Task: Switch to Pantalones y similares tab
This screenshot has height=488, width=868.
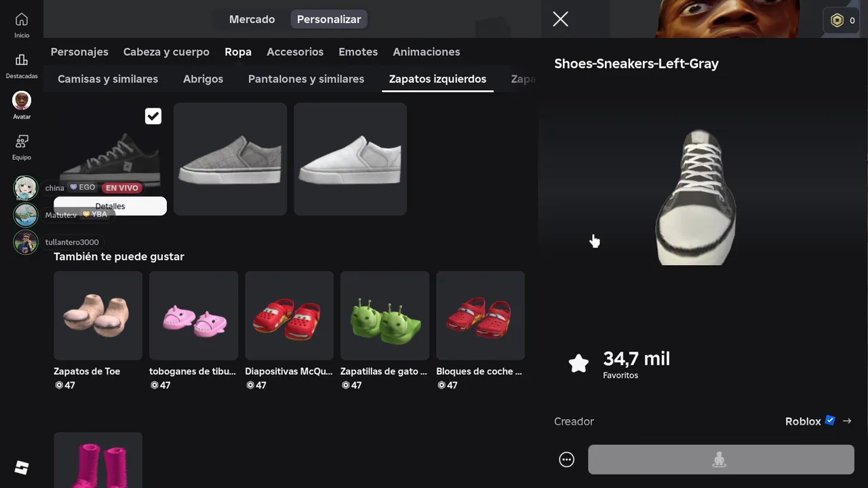Action: pyautogui.click(x=306, y=79)
